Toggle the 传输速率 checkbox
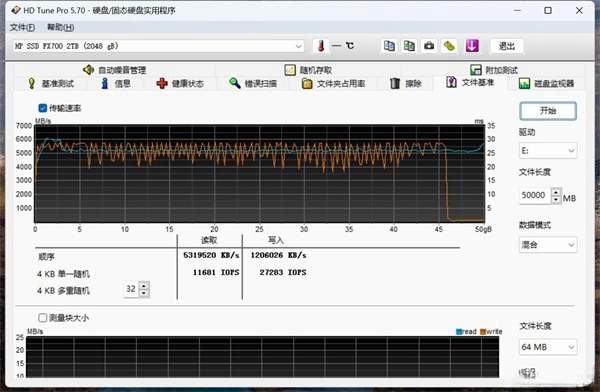 43,108
